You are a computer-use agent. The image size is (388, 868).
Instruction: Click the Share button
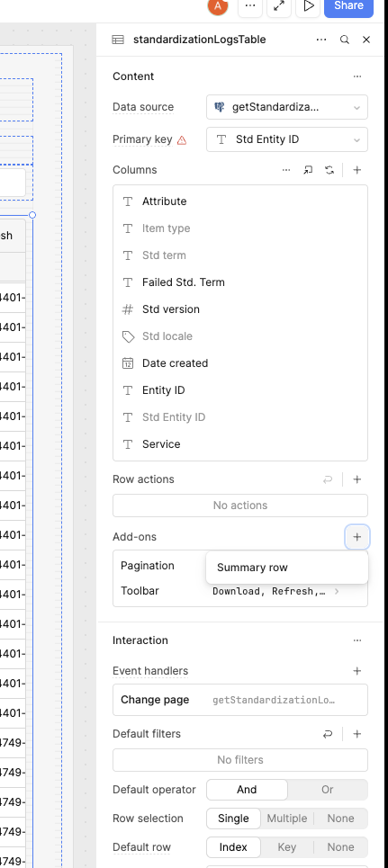coord(348,6)
